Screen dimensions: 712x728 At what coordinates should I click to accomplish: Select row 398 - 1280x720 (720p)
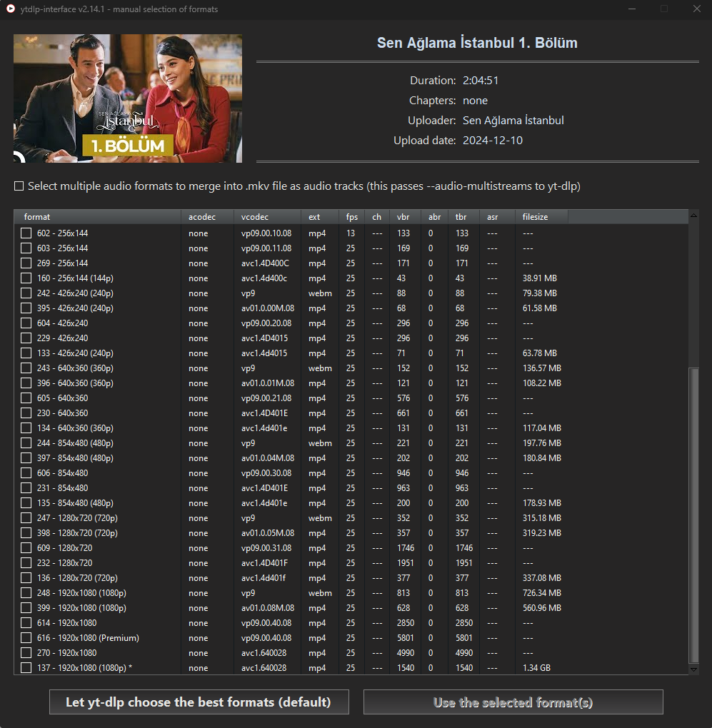coord(351,532)
